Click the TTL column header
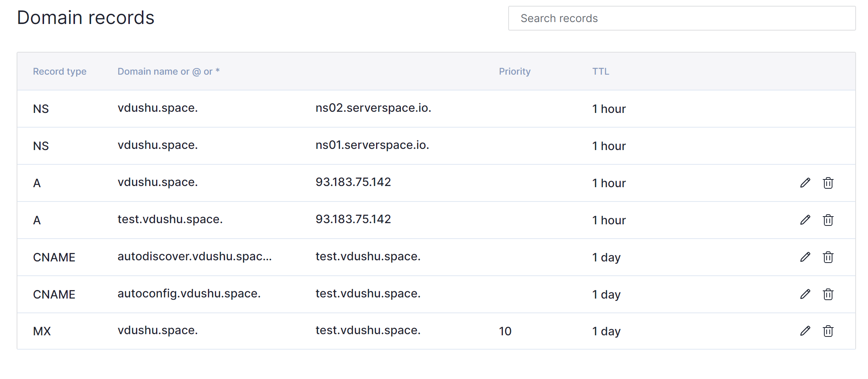 (x=601, y=72)
